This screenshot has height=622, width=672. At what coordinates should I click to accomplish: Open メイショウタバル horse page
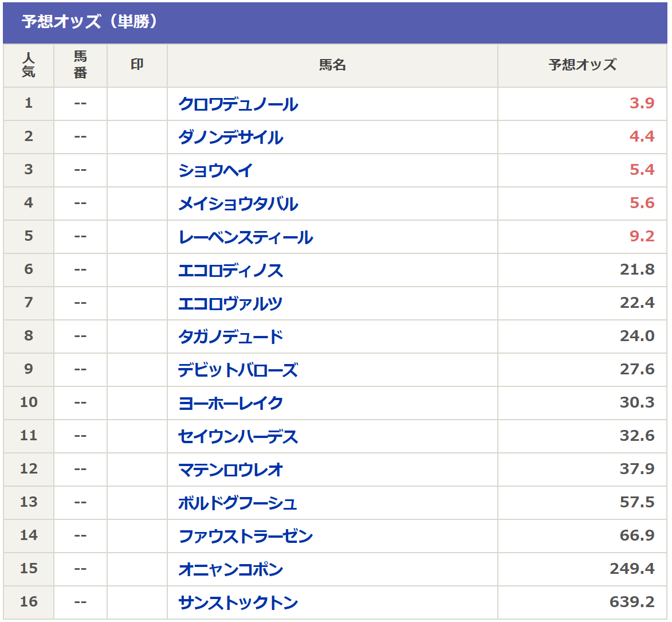pyautogui.click(x=238, y=204)
